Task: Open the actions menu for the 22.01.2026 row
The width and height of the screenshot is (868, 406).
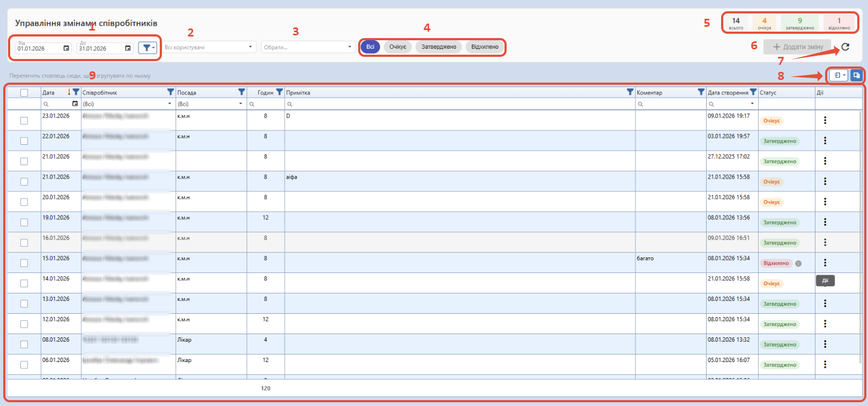Action: [x=825, y=141]
